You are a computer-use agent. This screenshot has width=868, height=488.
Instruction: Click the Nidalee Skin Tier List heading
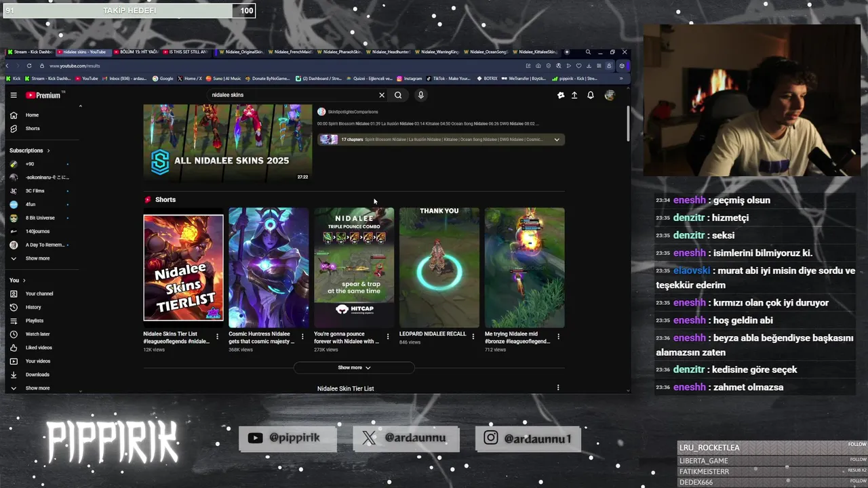coord(345,388)
